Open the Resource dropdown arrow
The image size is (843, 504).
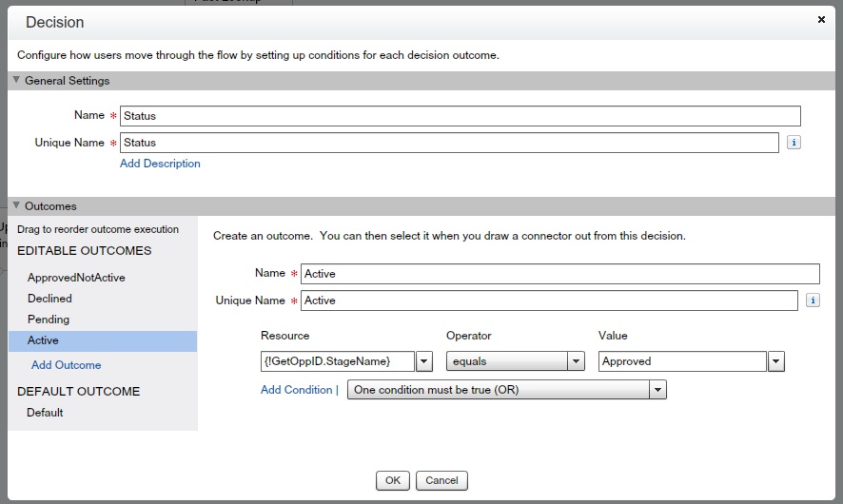424,361
